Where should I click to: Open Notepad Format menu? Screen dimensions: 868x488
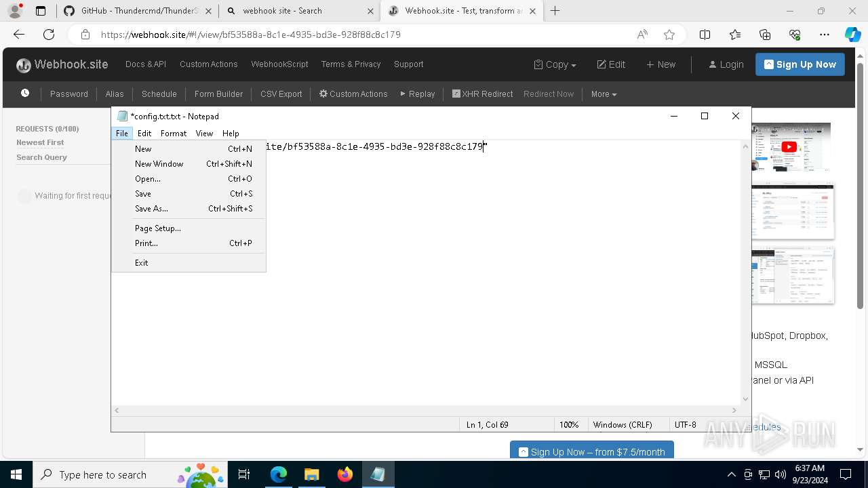[x=174, y=134]
